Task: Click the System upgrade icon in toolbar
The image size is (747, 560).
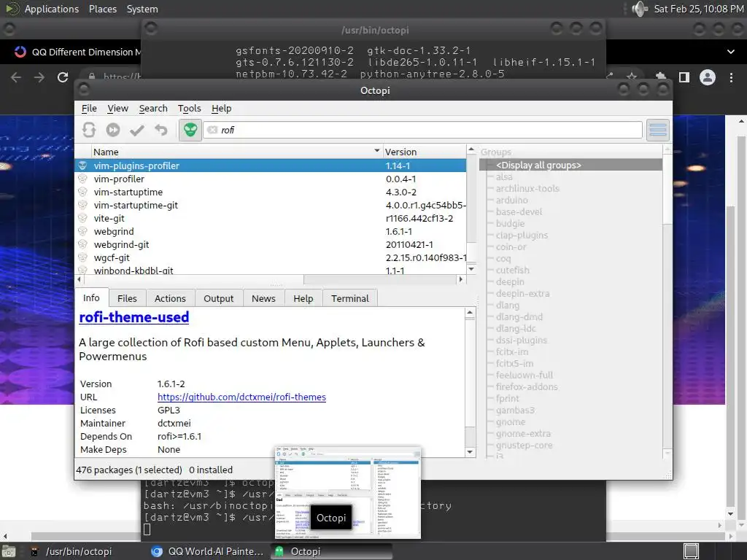Action: point(113,130)
